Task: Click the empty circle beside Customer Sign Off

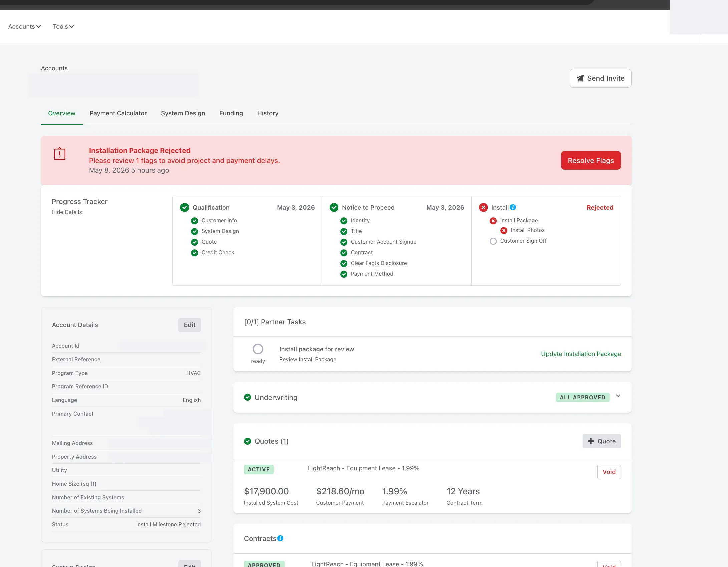Action: point(493,241)
